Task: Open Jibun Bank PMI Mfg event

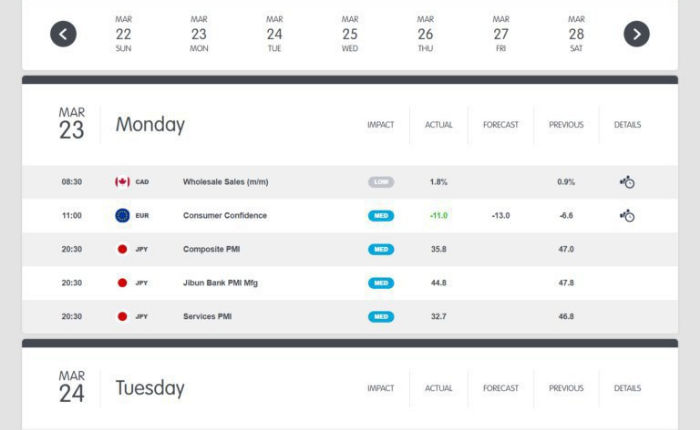Action: click(220, 283)
